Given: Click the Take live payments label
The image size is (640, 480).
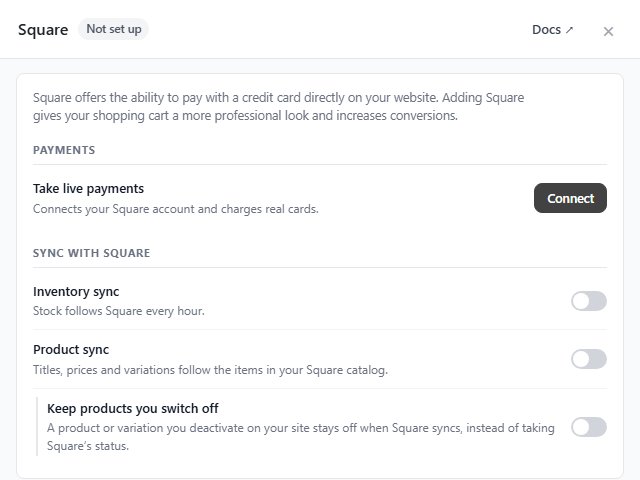Looking at the screenshot, I should pos(89,189).
